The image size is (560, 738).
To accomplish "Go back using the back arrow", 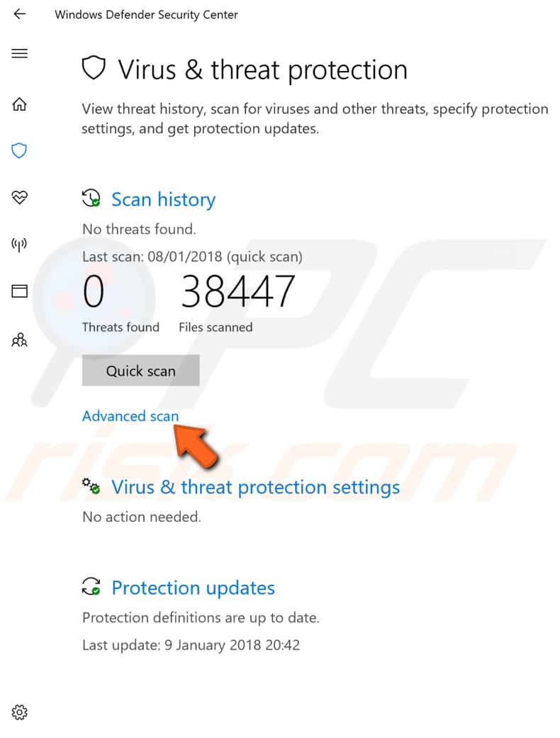I will coord(18,13).
